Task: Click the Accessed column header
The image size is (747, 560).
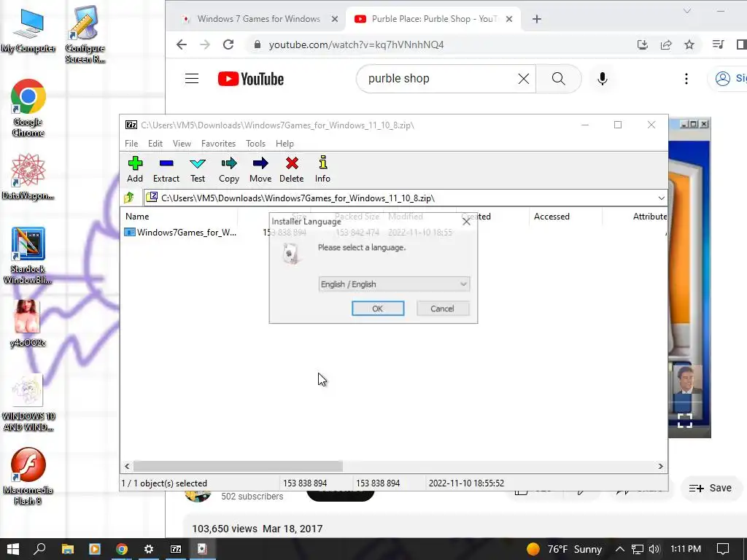Action: click(x=565, y=216)
